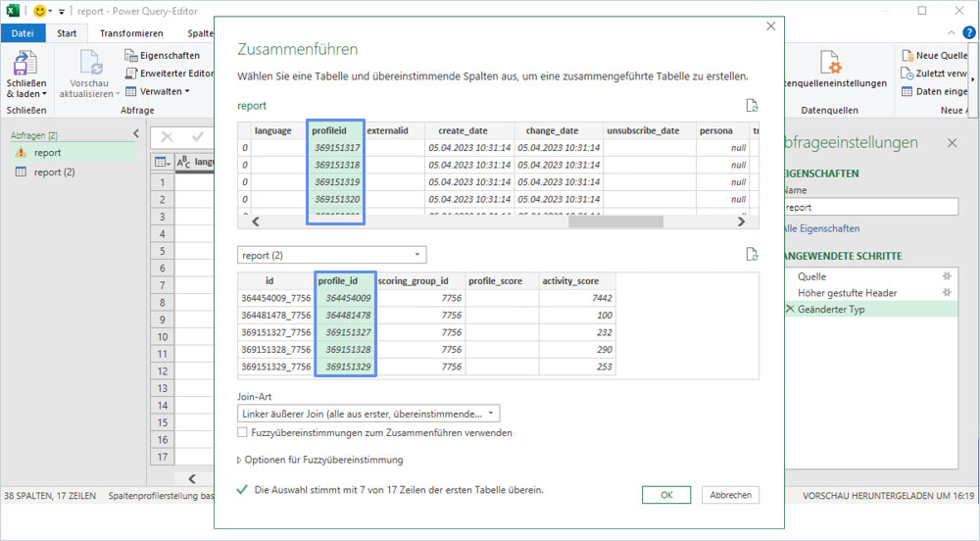The width and height of the screenshot is (980, 541).
Task: Enable the Fuzzyübereinstimmungen checkbox
Action: [x=242, y=432]
